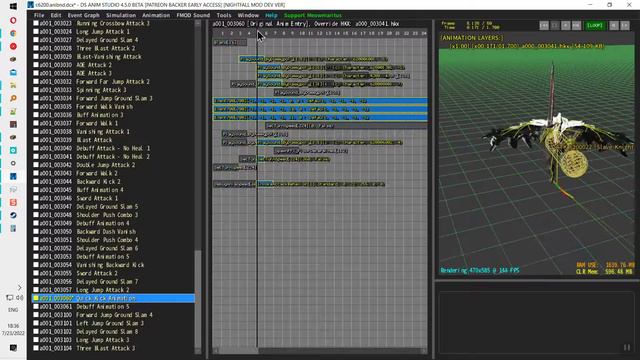Select Backward Kick 2 entry
The height and width of the screenshot is (360, 640).
[x=113, y=182]
